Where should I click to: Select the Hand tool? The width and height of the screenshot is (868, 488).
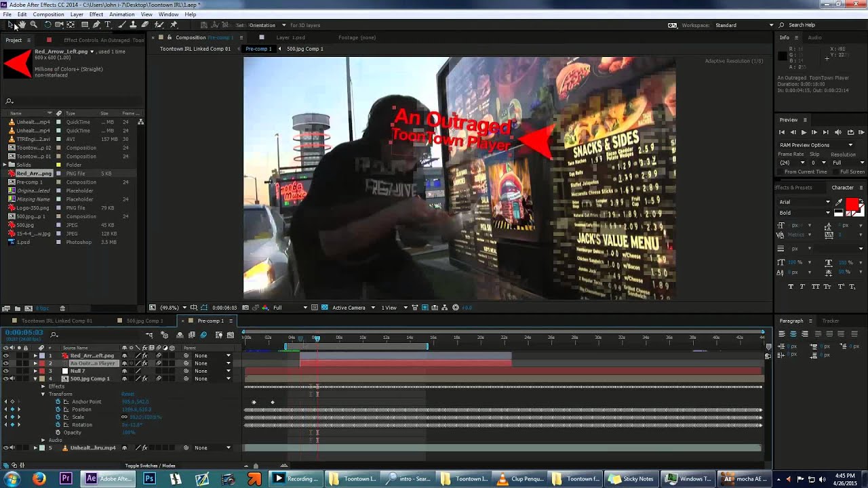point(22,24)
